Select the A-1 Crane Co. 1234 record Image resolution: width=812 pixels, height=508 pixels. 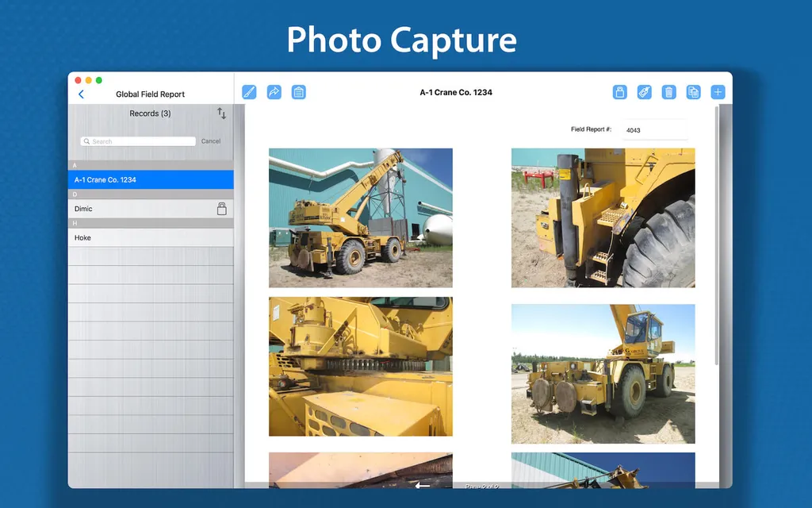coord(151,179)
